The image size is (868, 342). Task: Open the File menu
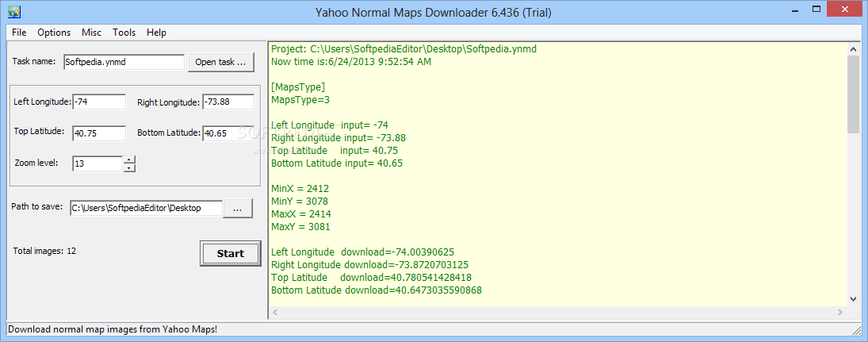(x=19, y=33)
